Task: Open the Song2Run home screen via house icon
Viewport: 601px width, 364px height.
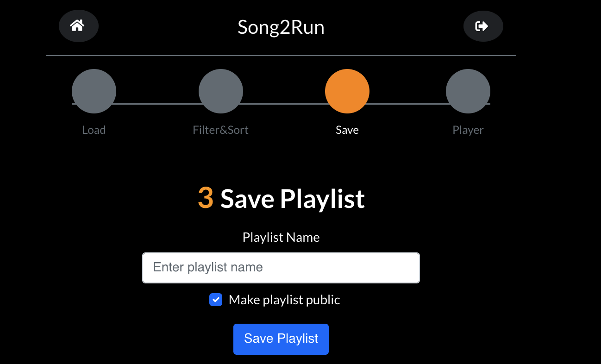Action: (78, 26)
